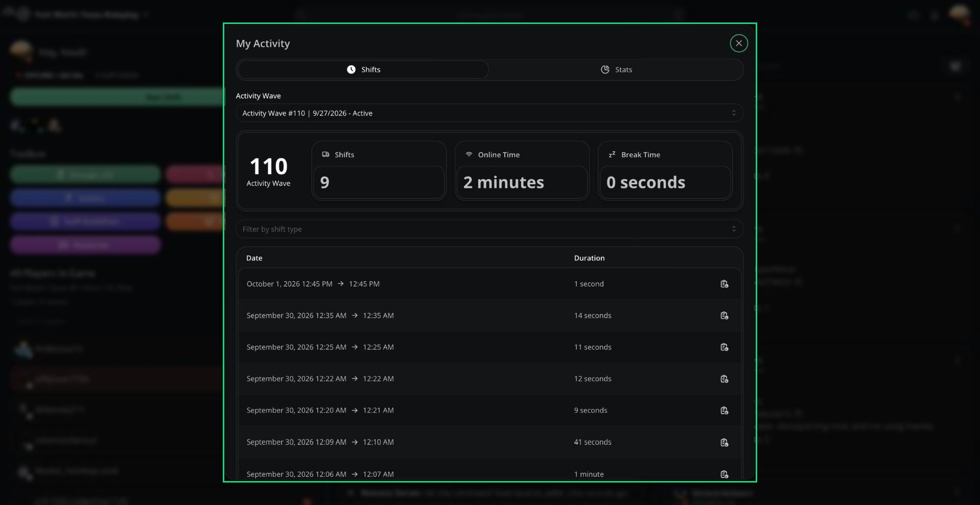Open the Filter by shift type dropdown
The height and width of the screenshot is (505, 980).
pos(489,229)
